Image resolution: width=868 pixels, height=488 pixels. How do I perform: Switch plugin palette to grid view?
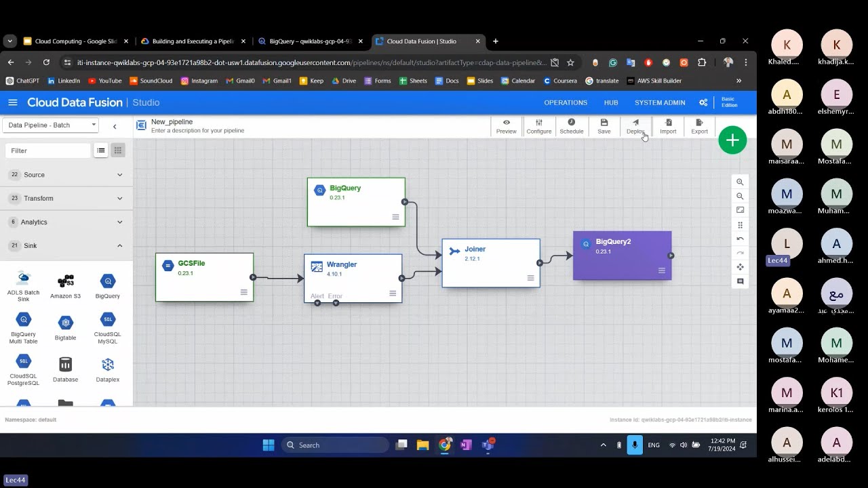tap(117, 150)
